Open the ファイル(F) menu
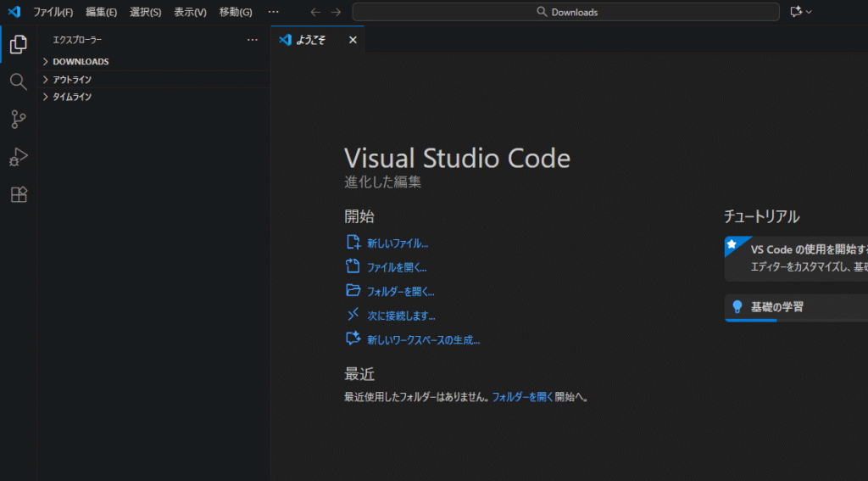Viewport: 868px width, 481px height. coord(53,12)
